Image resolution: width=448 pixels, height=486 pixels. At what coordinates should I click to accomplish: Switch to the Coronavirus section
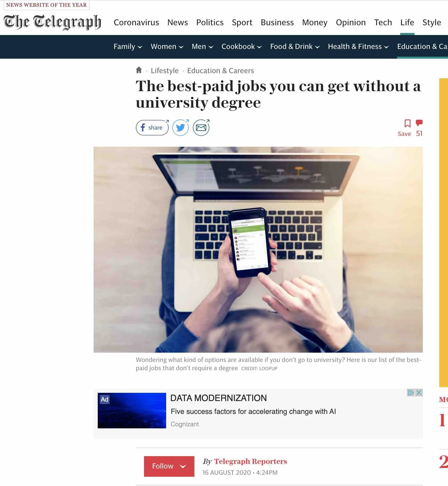[136, 22]
